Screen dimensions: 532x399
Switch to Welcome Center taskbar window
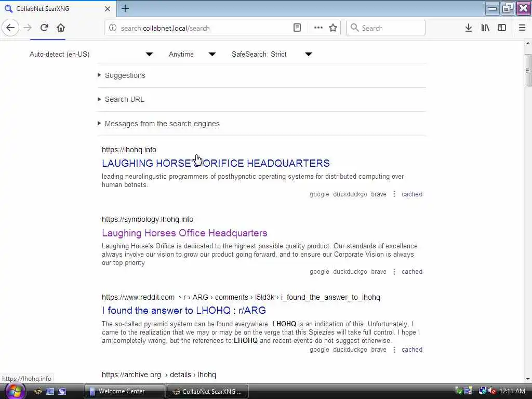point(124,391)
